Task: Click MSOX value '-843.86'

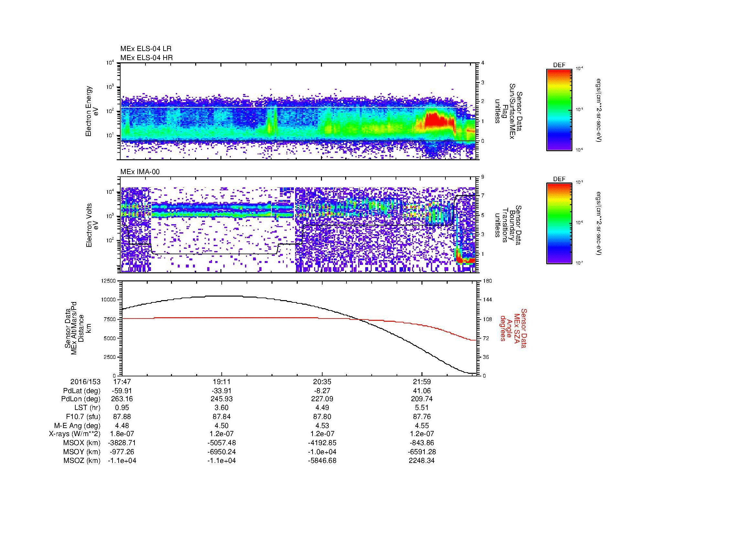Action: pyautogui.click(x=422, y=443)
